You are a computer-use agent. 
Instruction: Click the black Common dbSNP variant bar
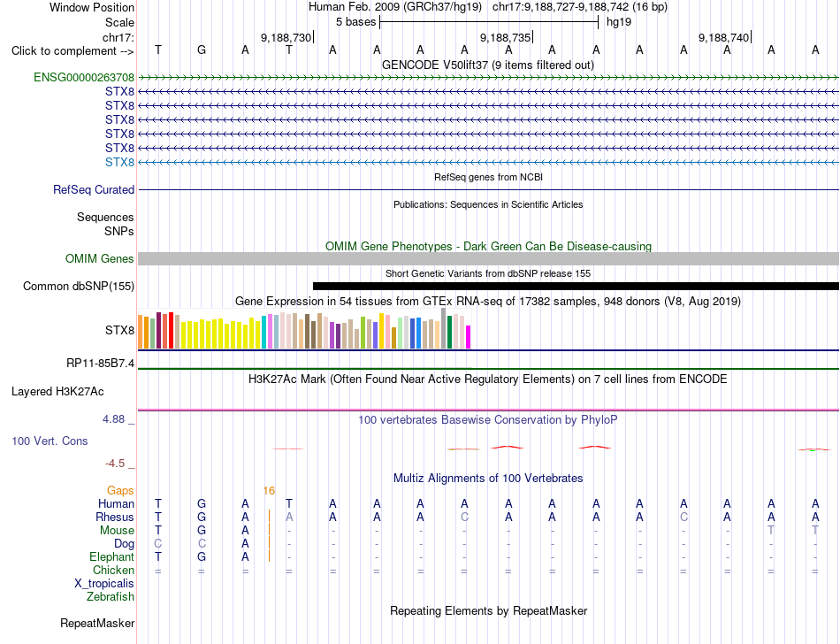576,286
